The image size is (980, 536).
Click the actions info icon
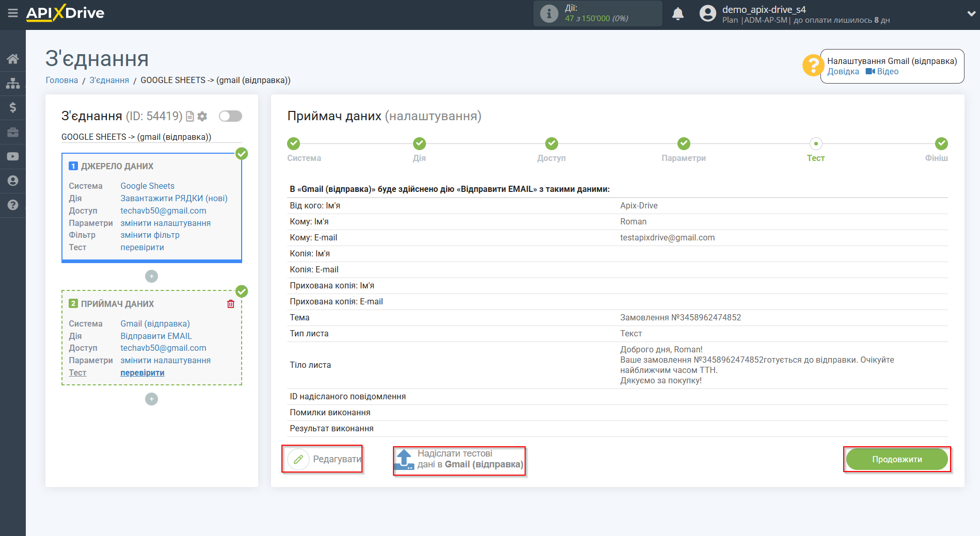(549, 13)
